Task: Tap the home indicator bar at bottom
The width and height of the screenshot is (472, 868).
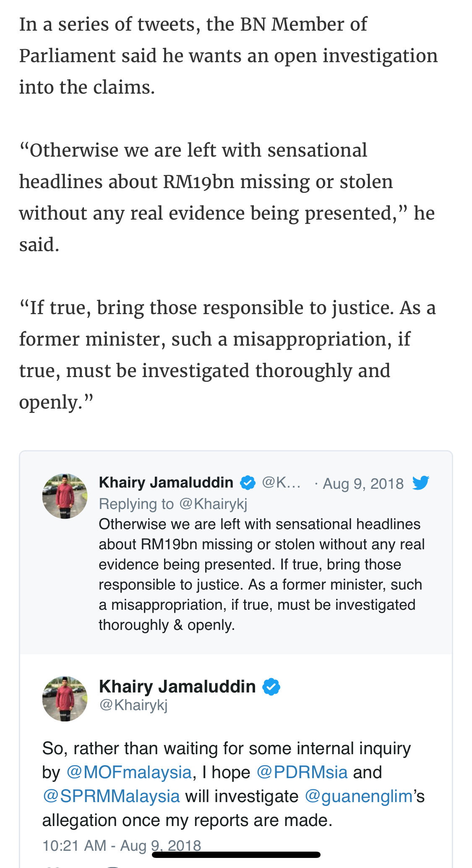Action: click(x=236, y=855)
